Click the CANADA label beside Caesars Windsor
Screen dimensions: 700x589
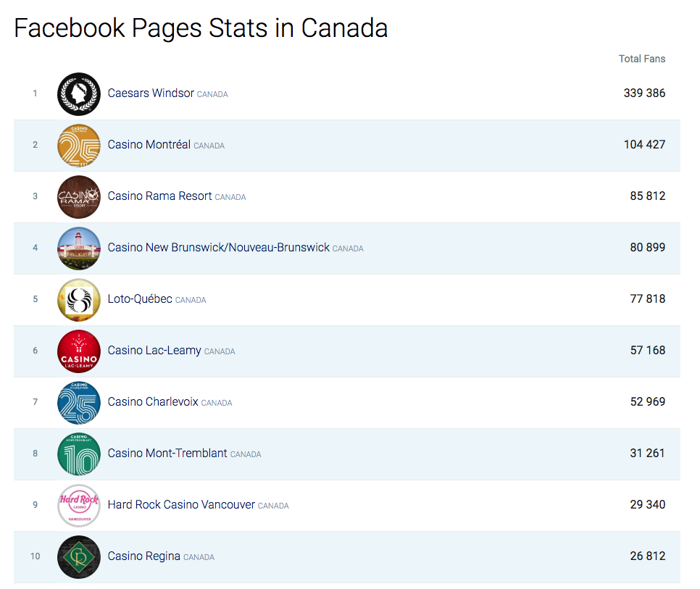[x=212, y=94]
